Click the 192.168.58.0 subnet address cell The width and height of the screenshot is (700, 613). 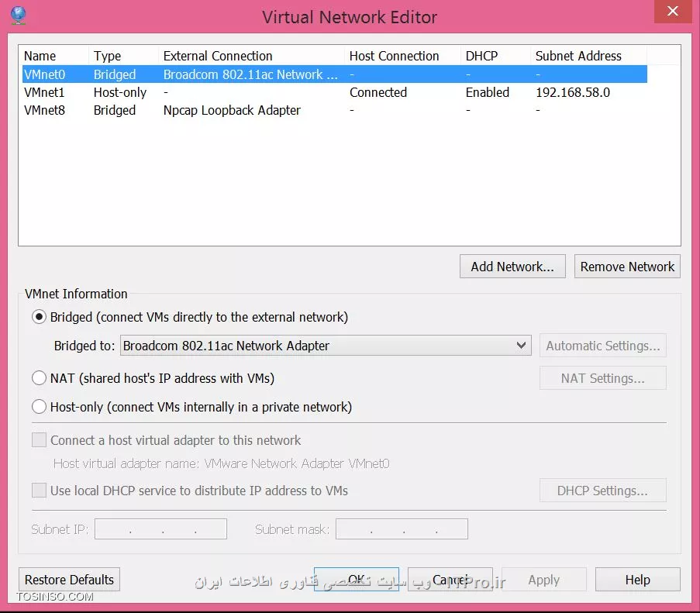573,92
